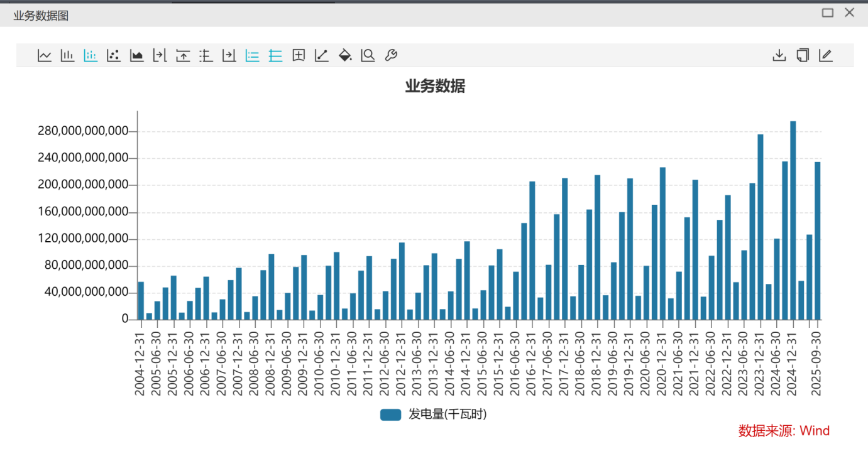This screenshot has height=461, width=868.
Task: Click the blue legend color swatch
Action: tap(390, 415)
